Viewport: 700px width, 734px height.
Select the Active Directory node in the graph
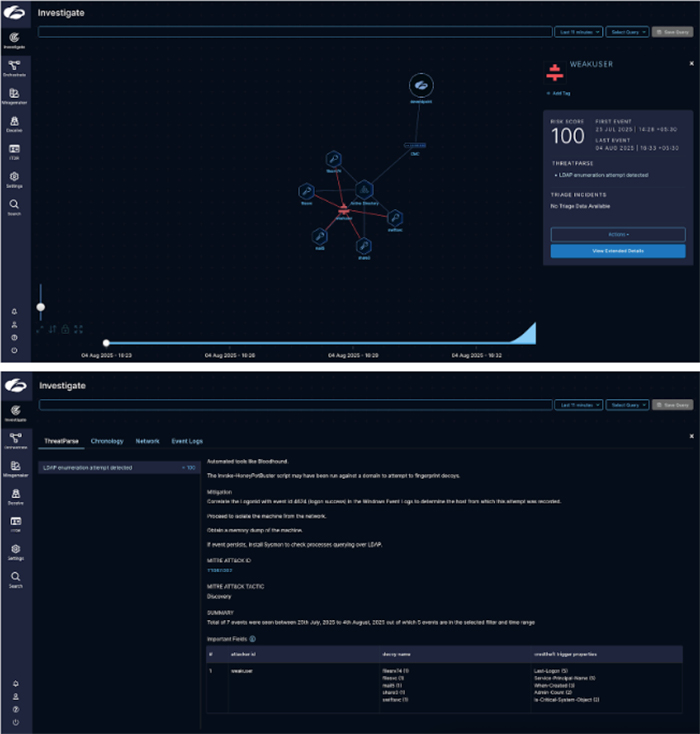(x=364, y=189)
